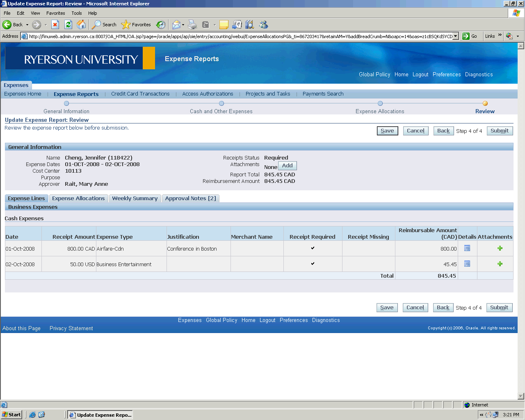Click the Start button in taskbar
Image resolution: width=525 pixels, height=420 pixels.
tap(11, 415)
